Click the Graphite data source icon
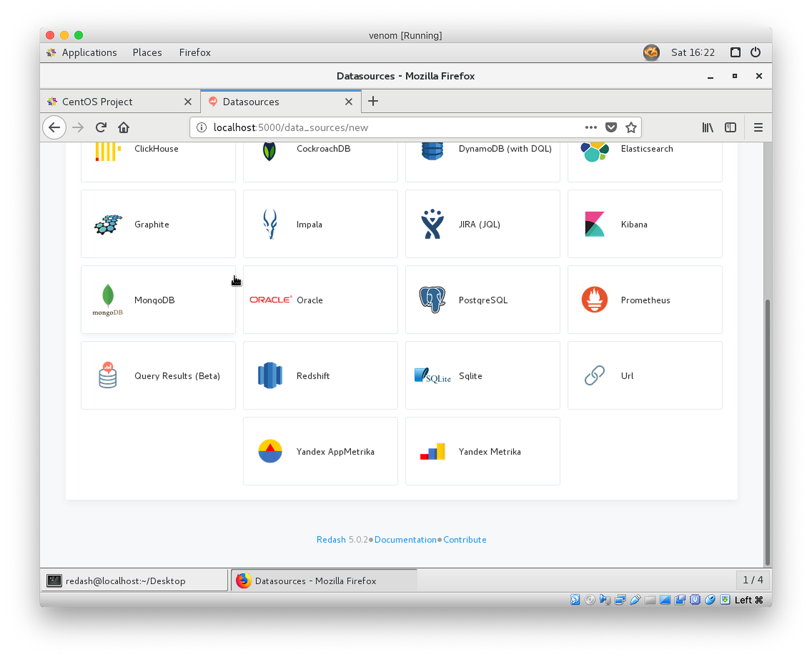The image size is (812, 660). 108,224
